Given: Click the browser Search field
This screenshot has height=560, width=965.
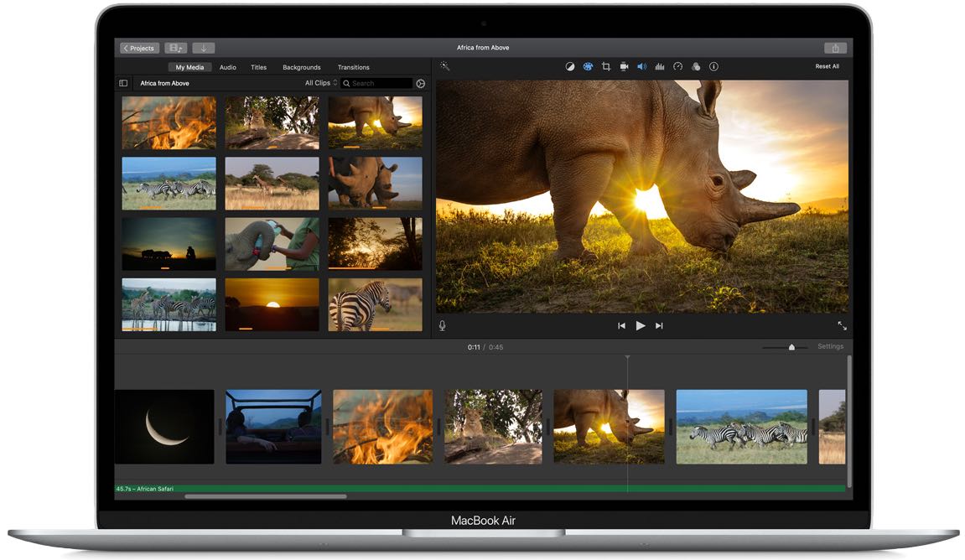Looking at the screenshot, I should tap(376, 83).
